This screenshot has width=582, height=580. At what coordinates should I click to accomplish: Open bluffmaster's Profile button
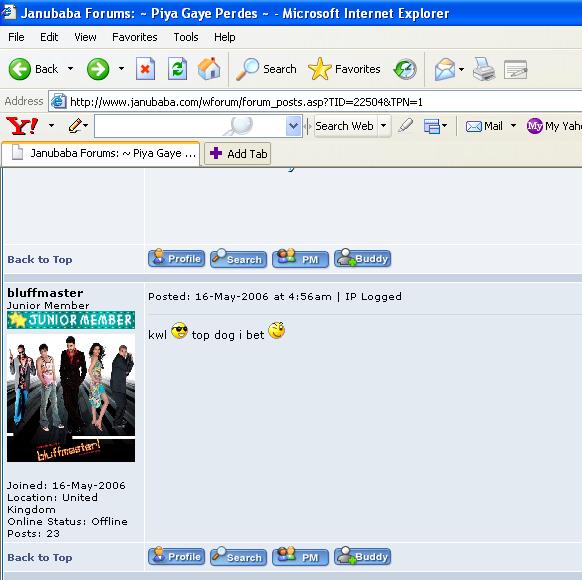(x=176, y=557)
